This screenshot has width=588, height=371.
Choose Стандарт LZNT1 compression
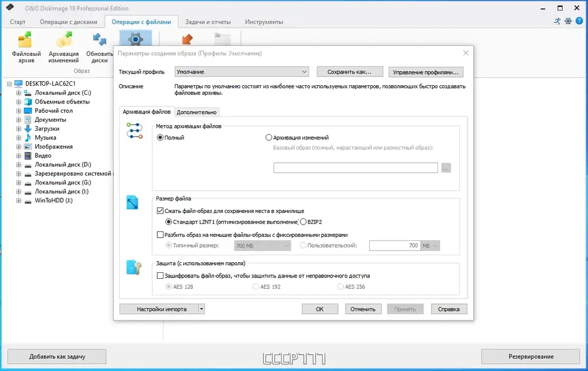tap(169, 222)
